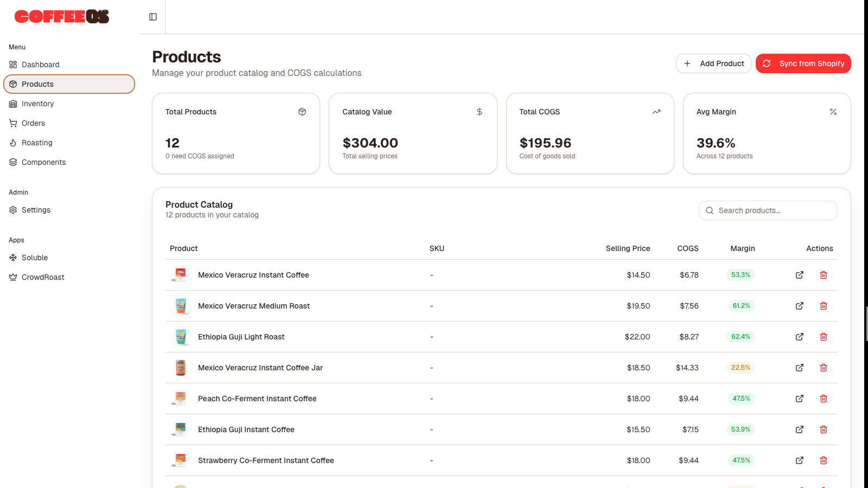The height and width of the screenshot is (488, 868).
Task: Select Mexico Veracruz Instant Coffee Jar thumbnail
Action: (181, 368)
